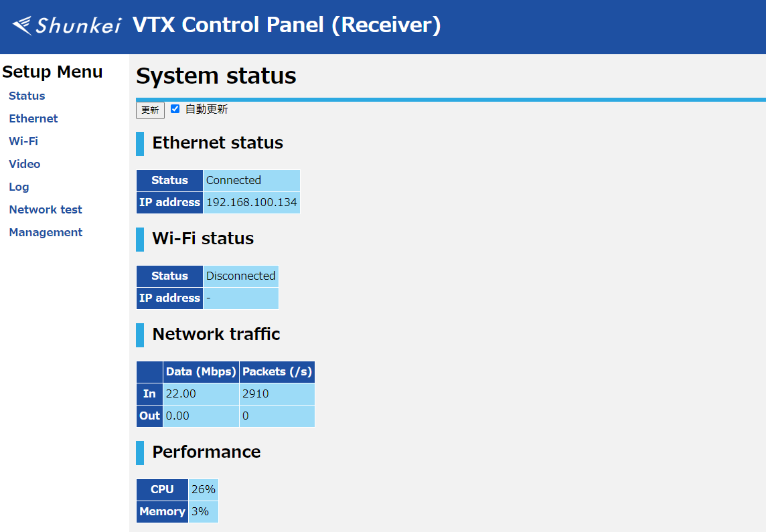Click the Wi-Fi Disconnected status cell
This screenshot has height=532, width=766.
click(240, 276)
